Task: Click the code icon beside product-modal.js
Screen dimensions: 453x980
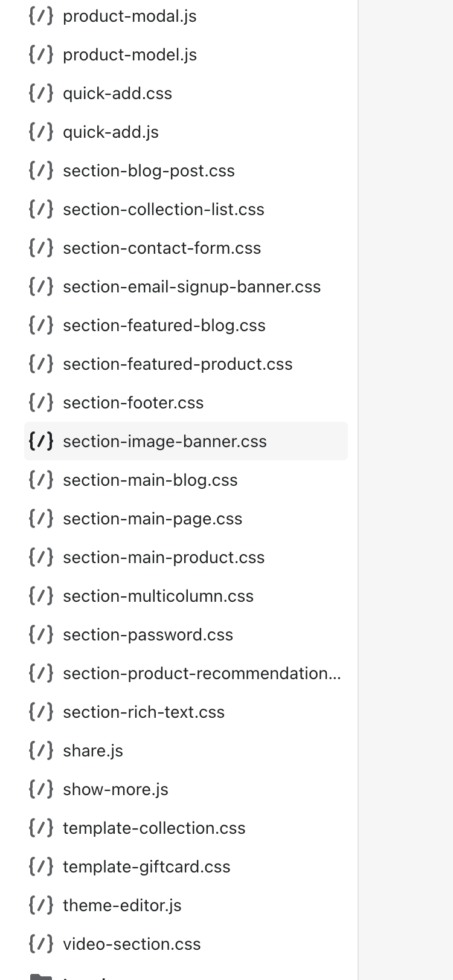Action: [x=41, y=16]
